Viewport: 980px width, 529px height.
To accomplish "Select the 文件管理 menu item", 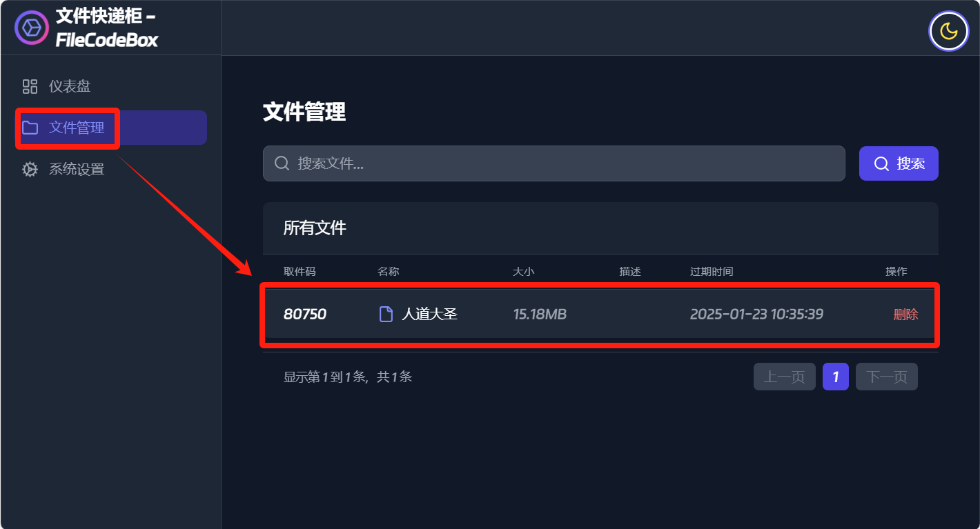I will point(77,128).
